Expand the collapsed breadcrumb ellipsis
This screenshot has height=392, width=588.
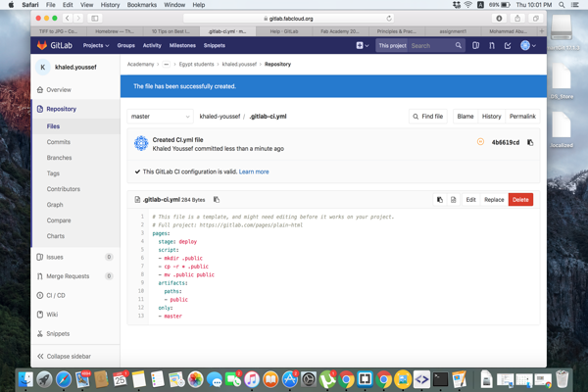167,64
